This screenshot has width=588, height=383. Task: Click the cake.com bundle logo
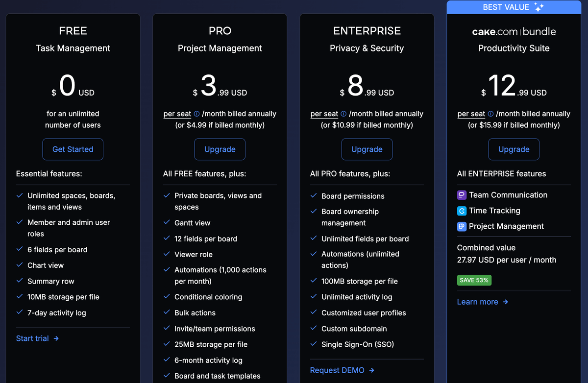point(514,31)
